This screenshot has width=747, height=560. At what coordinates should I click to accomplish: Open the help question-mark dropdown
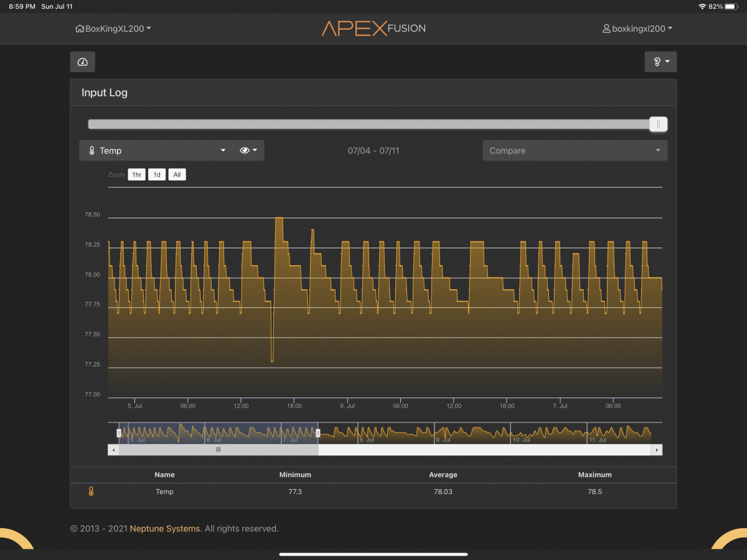point(660,62)
